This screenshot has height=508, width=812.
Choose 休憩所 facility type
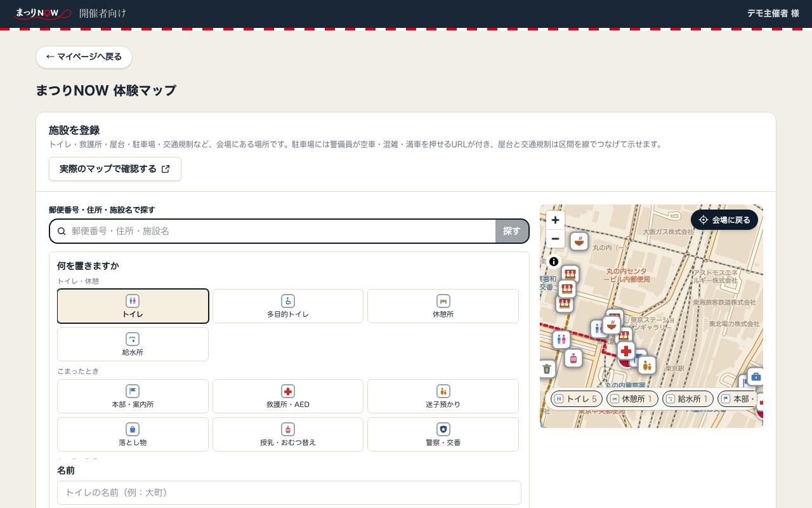coord(443,306)
